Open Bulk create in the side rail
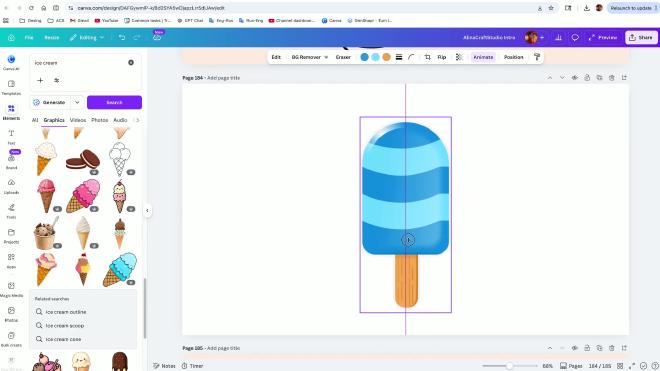This screenshot has height=371, width=660. [x=11, y=339]
